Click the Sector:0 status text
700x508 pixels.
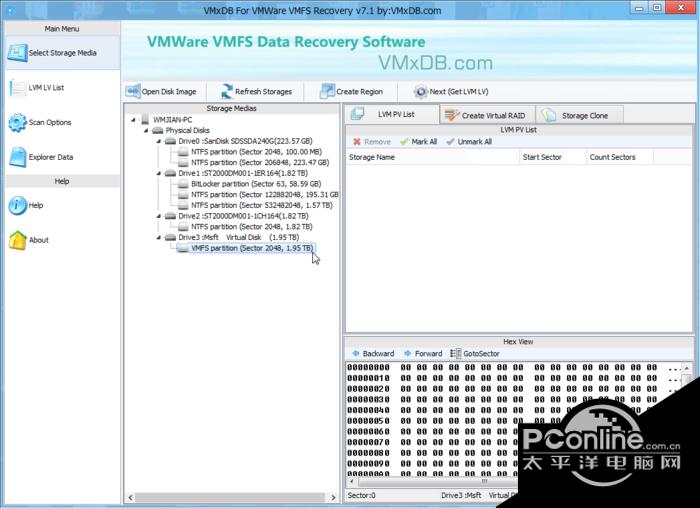coord(362,496)
